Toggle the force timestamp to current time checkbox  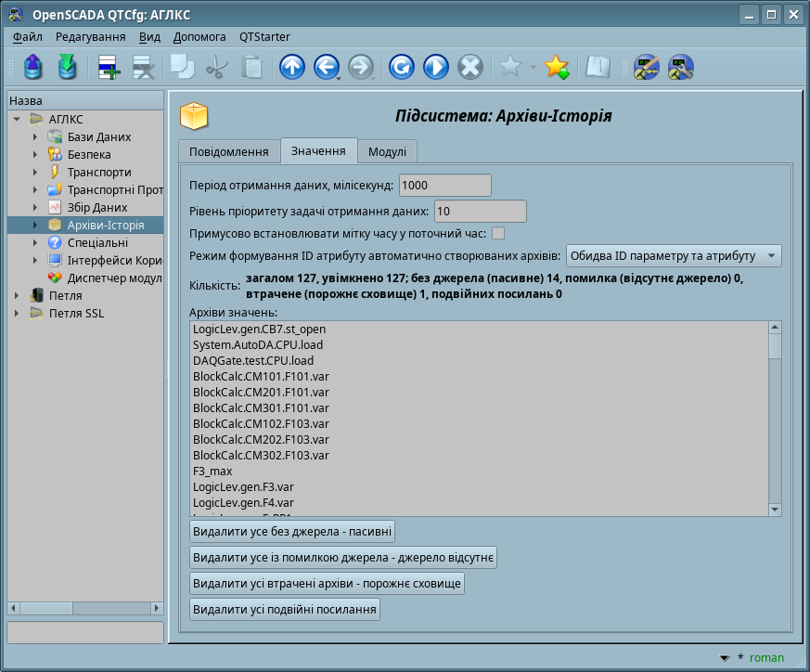pyautogui.click(x=498, y=233)
